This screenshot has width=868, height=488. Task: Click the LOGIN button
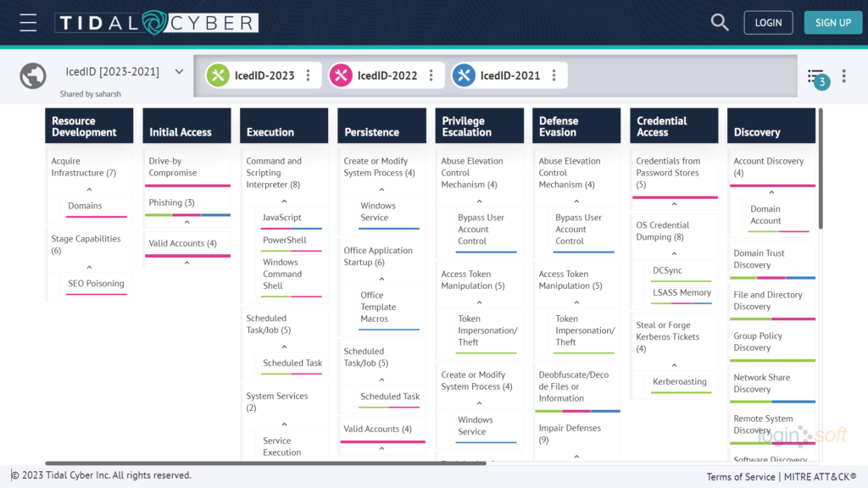pyautogui.click(x=768, y=23)
